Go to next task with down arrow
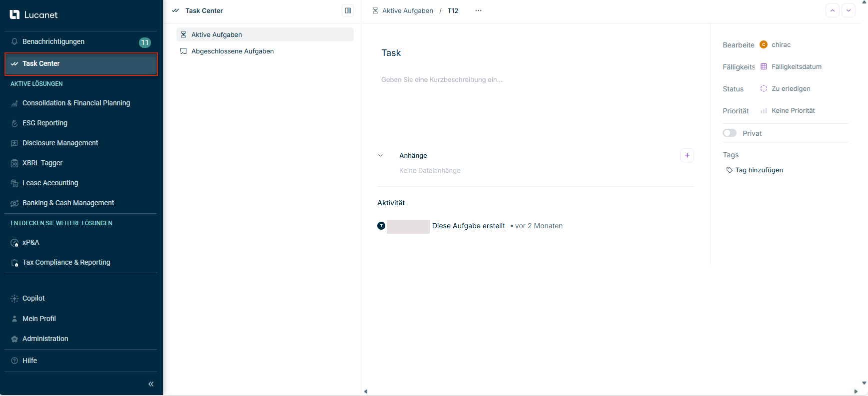This screenshot has height=396, width=868. [x=849, y=10]
